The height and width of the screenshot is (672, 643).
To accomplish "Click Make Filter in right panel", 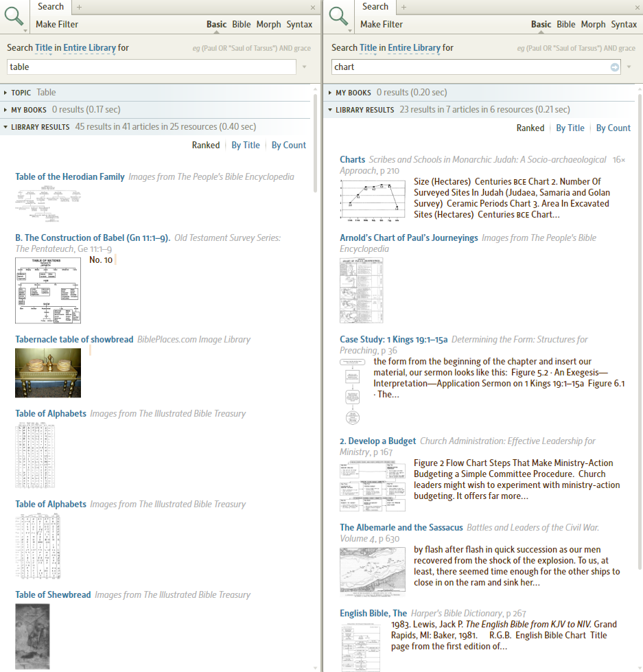I will click(382, 25).
